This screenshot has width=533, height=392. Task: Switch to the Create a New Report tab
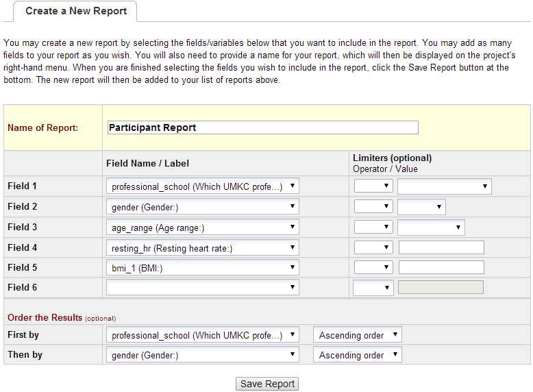(x=75, y=11)
